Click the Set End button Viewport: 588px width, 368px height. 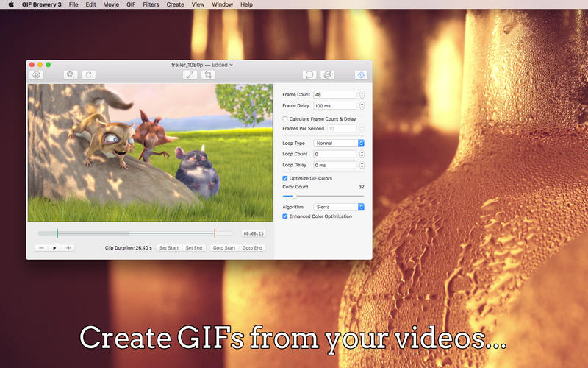pyautogui.click(x=194, y=248)
